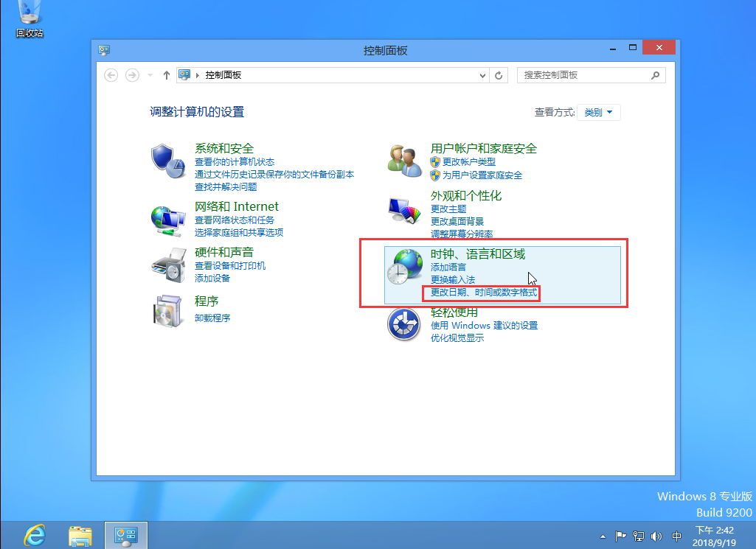This screenshot has width=756, height=549.
Task: Open the Programs (程序) disc box icon
Action: (167, 310)
